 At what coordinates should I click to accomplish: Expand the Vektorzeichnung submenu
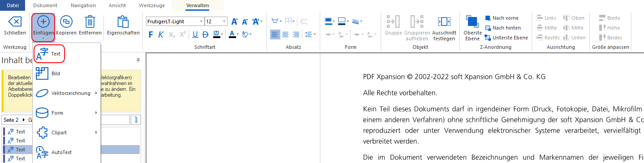click(66, 93)
